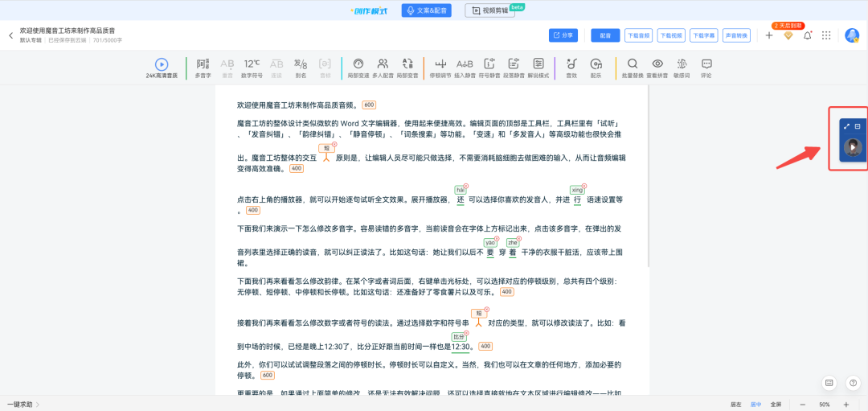Increase zoom with the plus button
This screenshot has width=868, height=411.
(x=846, y=405)
